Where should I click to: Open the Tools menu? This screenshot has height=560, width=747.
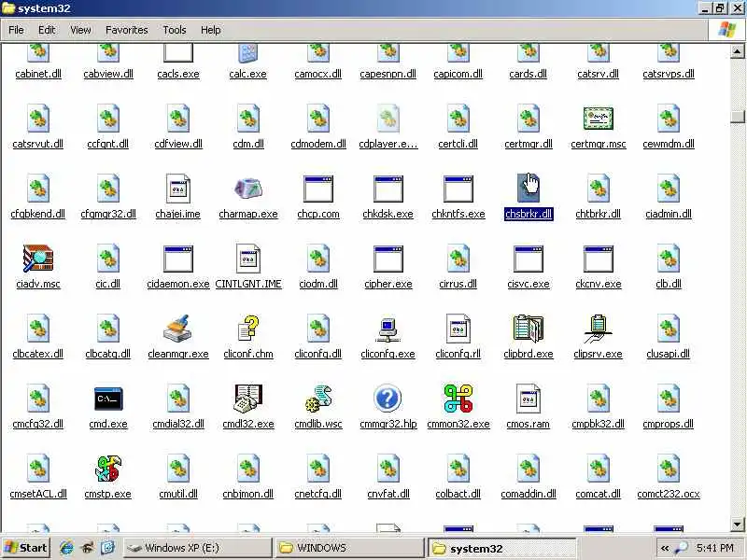pyautogui.click(x=175, y=30)
